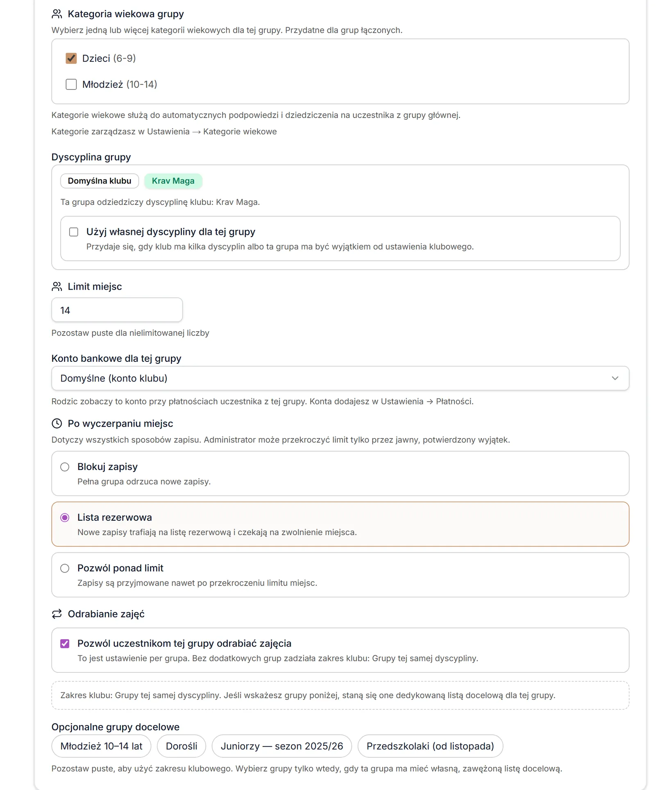Choose the Pozwól ponad limit option
The width and height of the screenshot is (672, 790).
click(65, 568)
